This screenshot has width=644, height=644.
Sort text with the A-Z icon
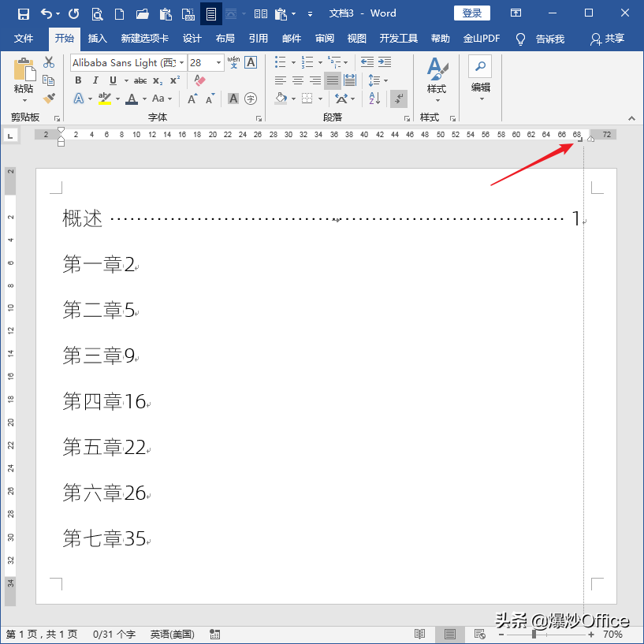tap(374, 99)
